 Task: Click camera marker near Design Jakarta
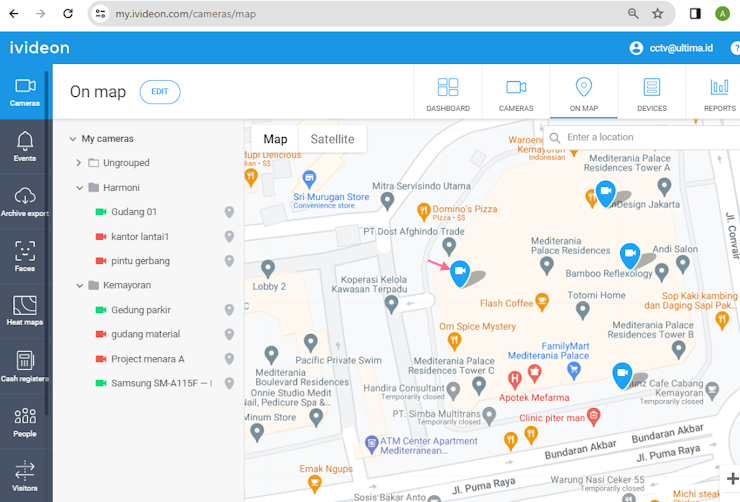coord(605,192)
